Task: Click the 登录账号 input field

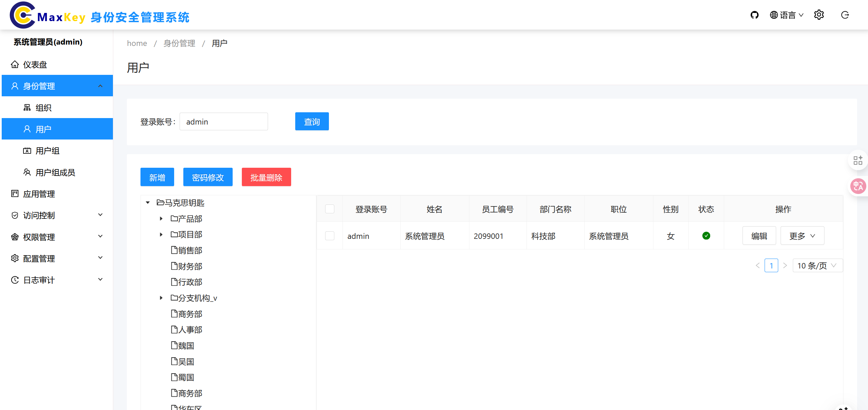Action: pyautogui.click(x=223, y=122)
